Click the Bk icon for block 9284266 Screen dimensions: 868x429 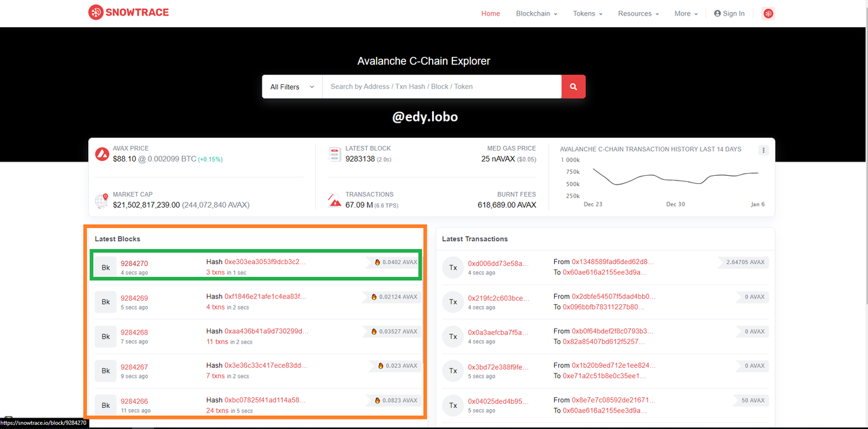pyautogui.click(x=106, y=405)
